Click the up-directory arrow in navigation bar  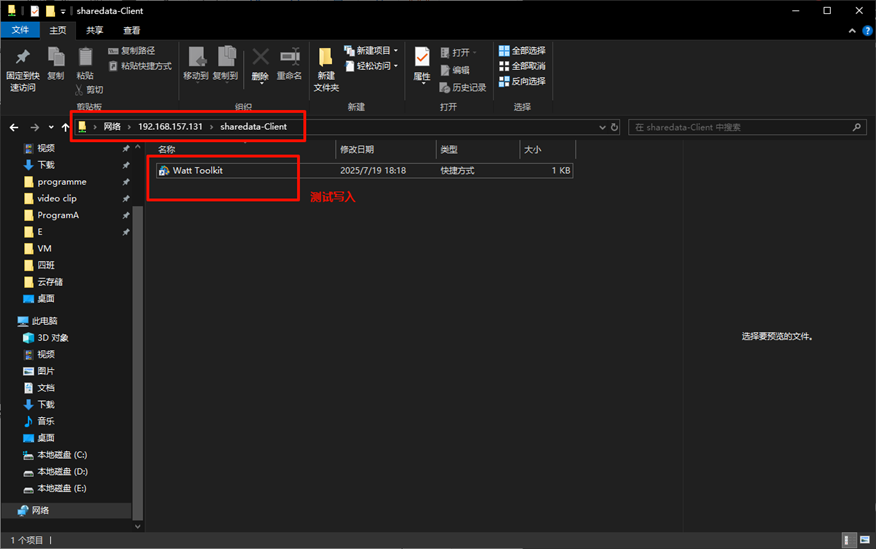pyautogui.click(x=65, y=127)
